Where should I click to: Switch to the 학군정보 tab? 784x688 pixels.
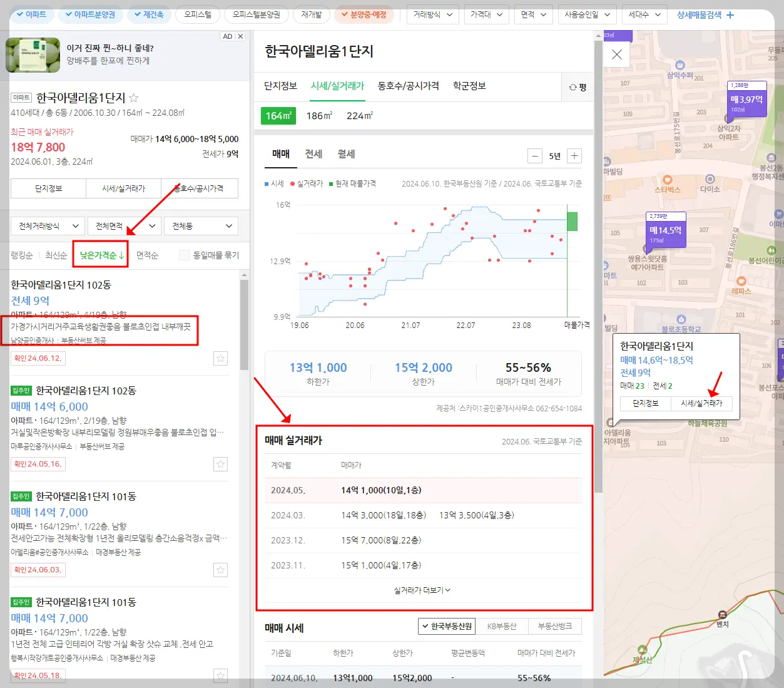pyautogui.click(x=468, y=87)
